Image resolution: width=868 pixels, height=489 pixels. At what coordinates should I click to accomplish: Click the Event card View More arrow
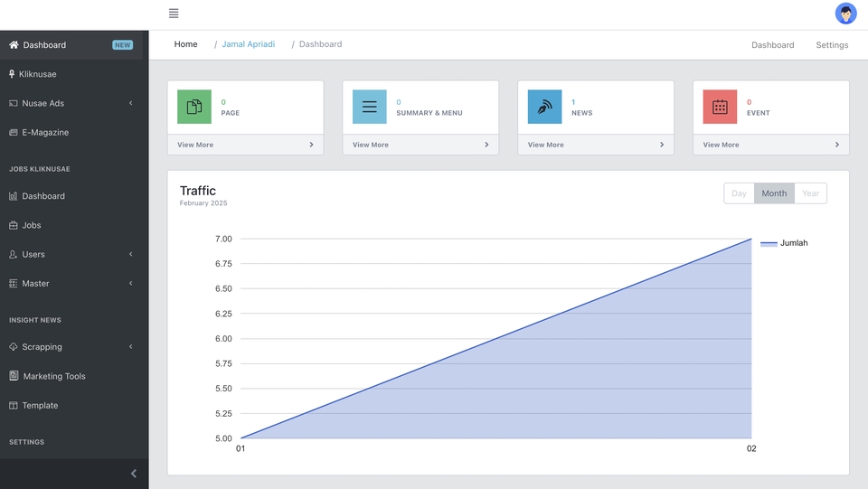837,145
